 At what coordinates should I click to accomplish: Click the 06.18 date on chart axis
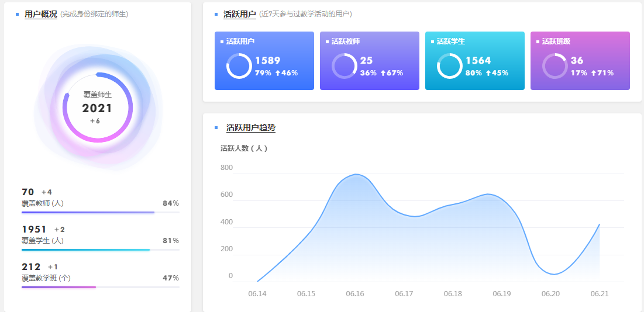point(453,294)
